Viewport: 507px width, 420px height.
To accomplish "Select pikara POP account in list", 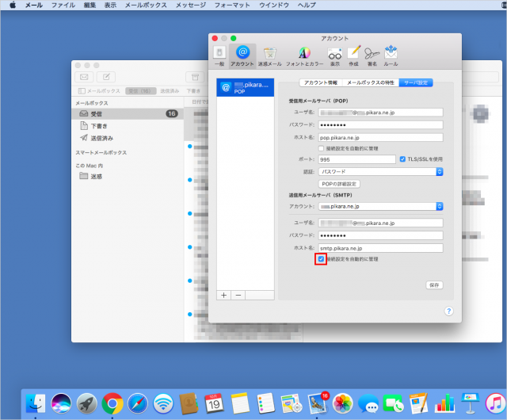I will (245, 87).
